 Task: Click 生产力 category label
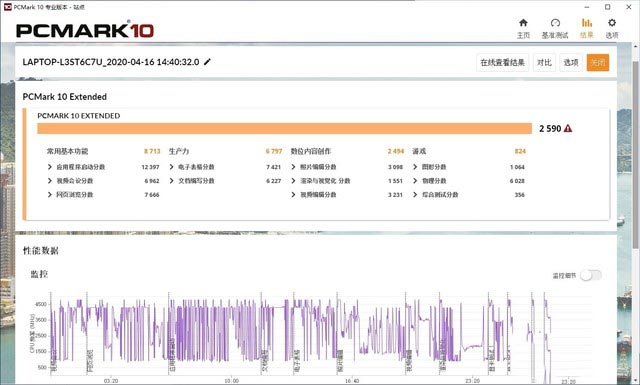coord(179,151)
